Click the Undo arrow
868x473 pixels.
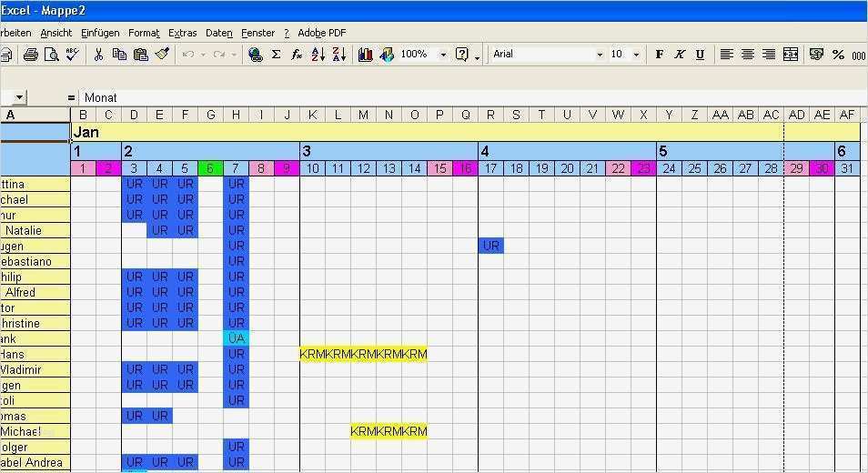188,55
